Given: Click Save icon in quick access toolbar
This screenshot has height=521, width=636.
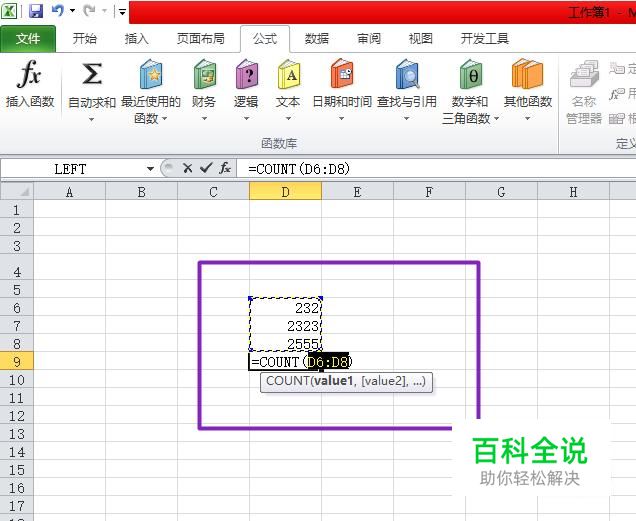Looking at the screenshot, I should (36, 11).
